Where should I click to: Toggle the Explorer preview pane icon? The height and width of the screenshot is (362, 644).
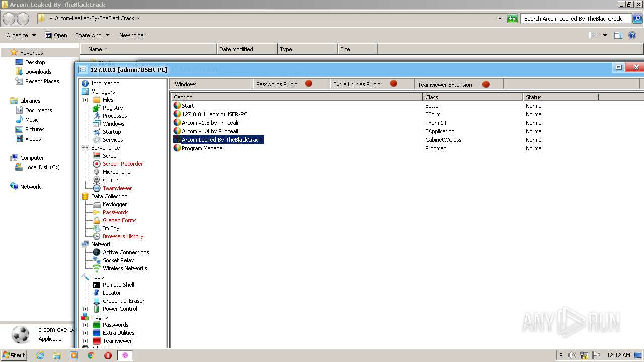pyautogui.click(x=618, y=35)
